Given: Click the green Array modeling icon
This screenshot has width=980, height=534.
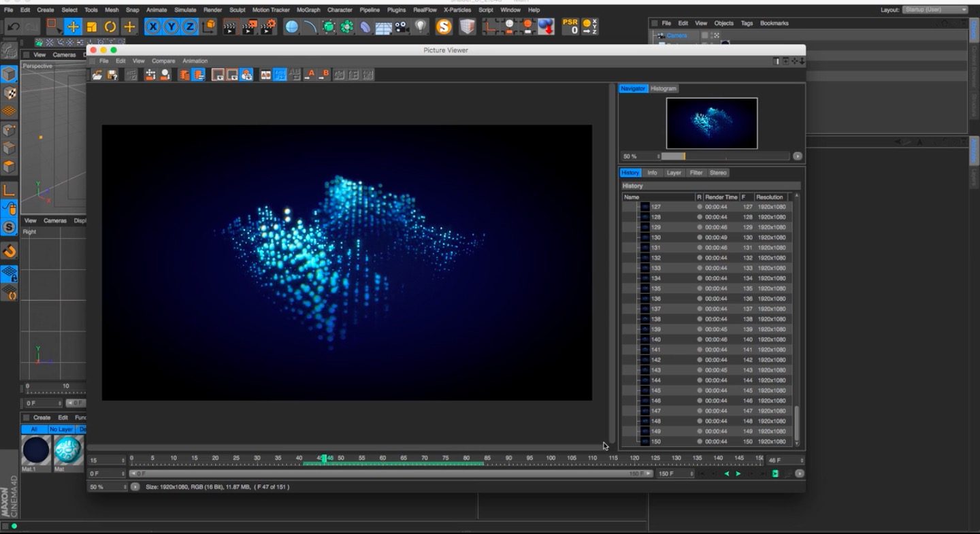Looking at the screenshot, I should pos(347,27).
